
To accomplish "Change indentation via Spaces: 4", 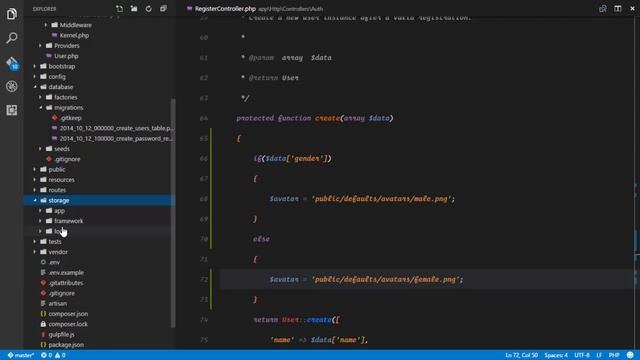I will click(x=556, y=355).
